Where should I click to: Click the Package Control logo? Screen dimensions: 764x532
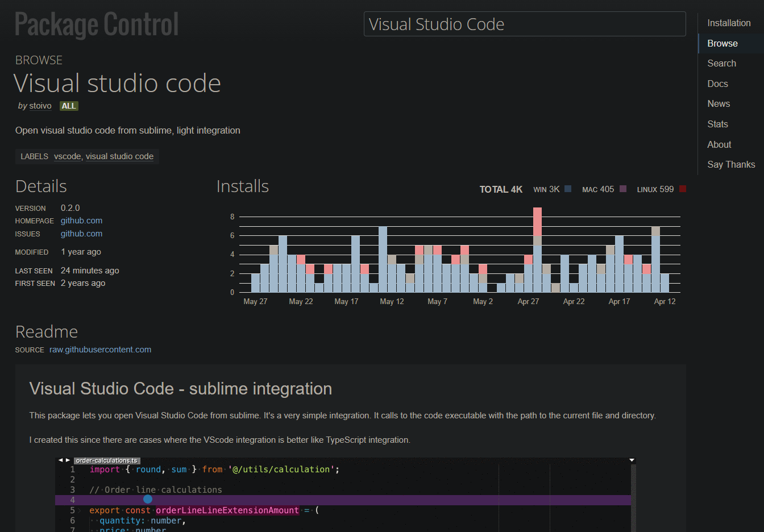[97, 25]
